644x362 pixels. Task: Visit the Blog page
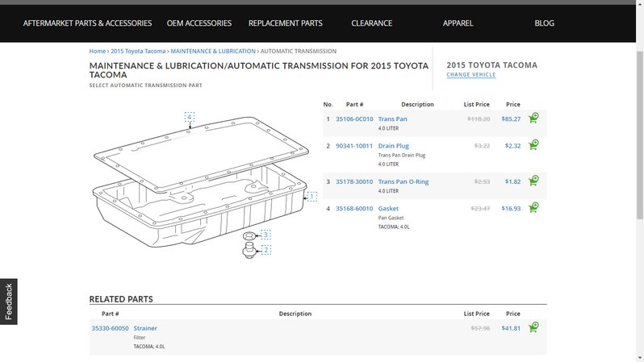[x=544, y=23]
